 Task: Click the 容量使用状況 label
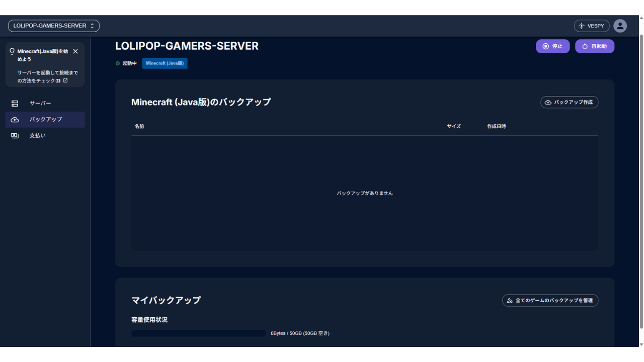(149, 320)
